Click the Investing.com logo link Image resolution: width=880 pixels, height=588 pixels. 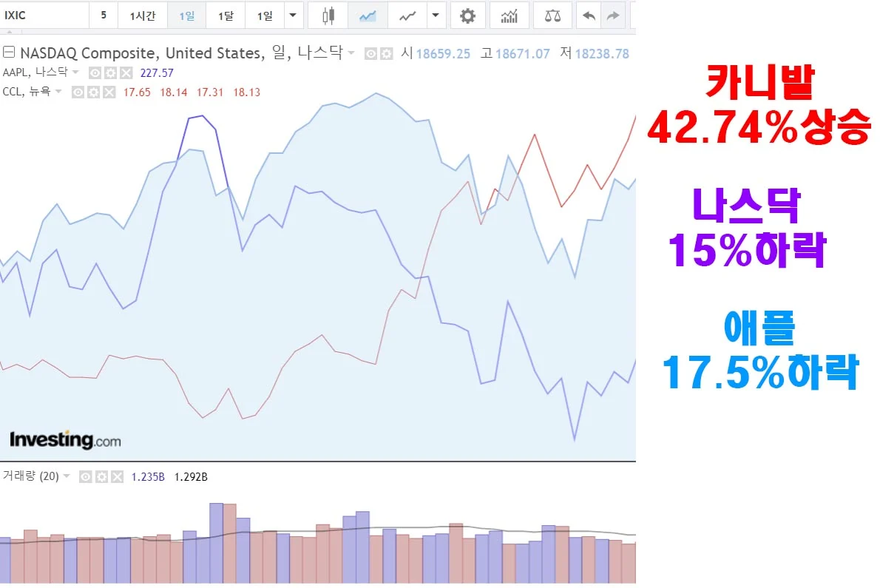coord(65,440)
